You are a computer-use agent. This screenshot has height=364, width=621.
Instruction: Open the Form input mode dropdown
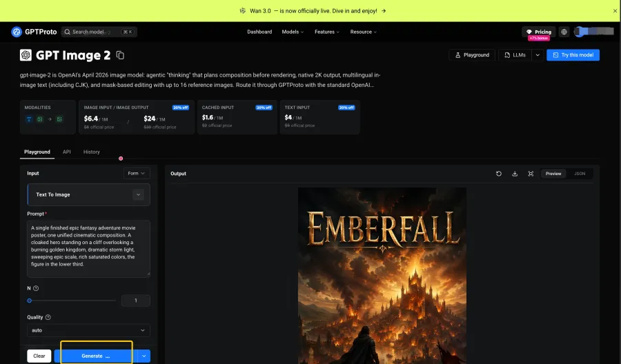pos(137,173)
